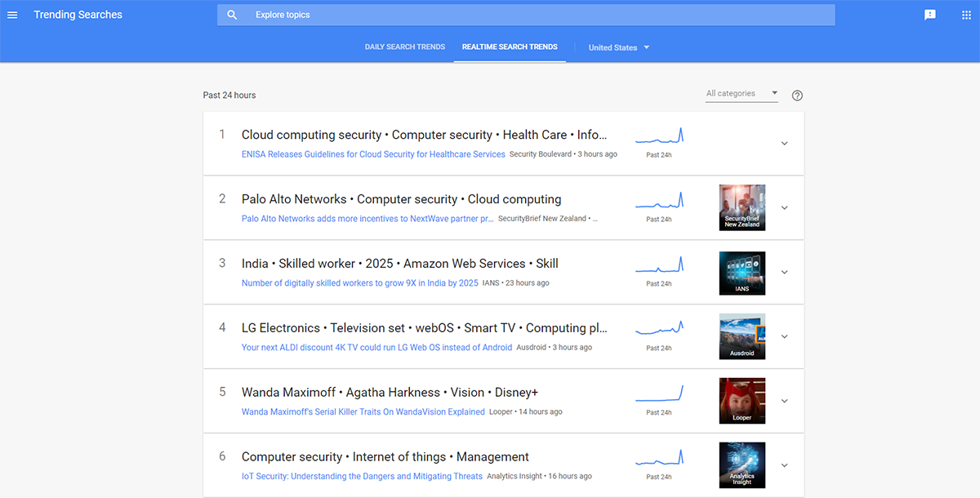Click the help question mark icon

797,96
